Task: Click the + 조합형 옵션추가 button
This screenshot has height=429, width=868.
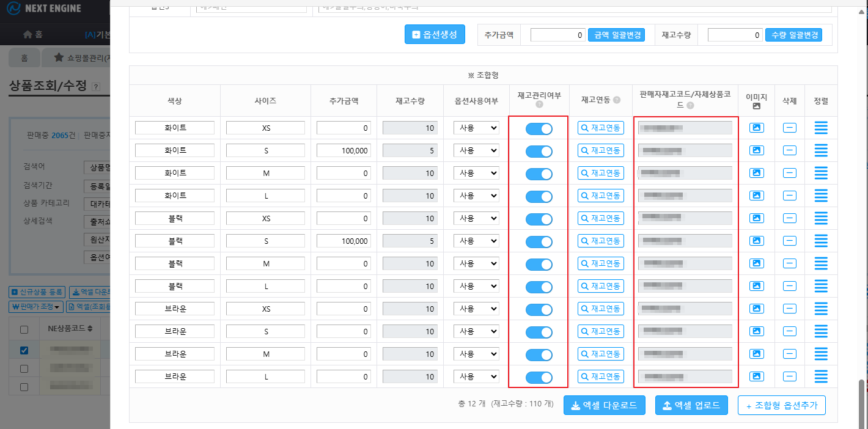Action: [x=781, y=405]
